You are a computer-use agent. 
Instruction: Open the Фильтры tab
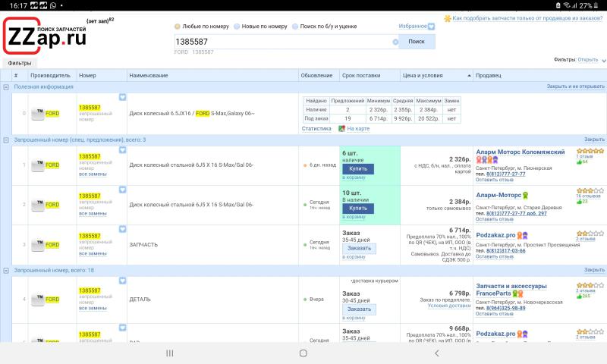(x=20, y=63)
